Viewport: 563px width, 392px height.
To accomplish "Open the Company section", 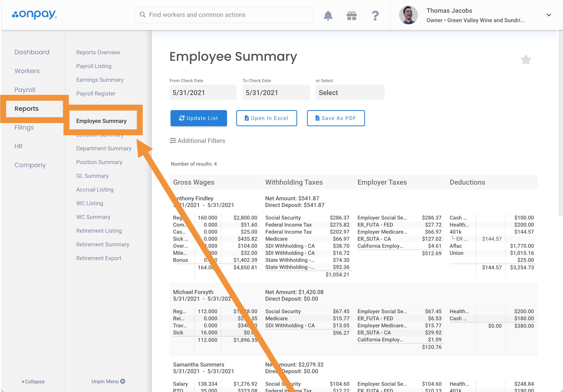I will pos(30,165).
